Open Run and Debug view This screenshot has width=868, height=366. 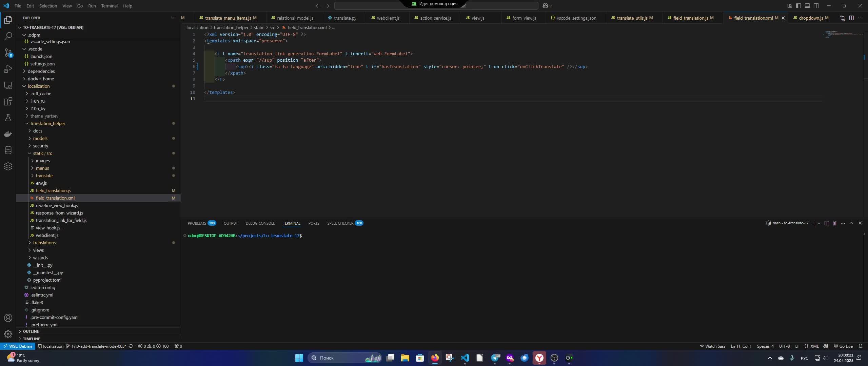point(8,69)
